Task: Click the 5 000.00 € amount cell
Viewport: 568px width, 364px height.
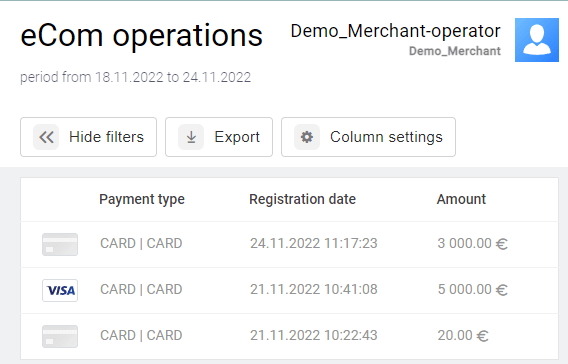Action: 472,289
